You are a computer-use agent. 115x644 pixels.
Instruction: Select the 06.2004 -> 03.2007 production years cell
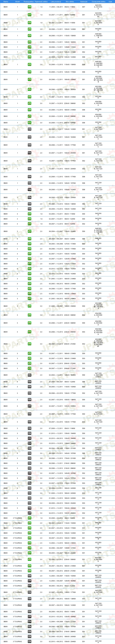click(x=56, y=231)
